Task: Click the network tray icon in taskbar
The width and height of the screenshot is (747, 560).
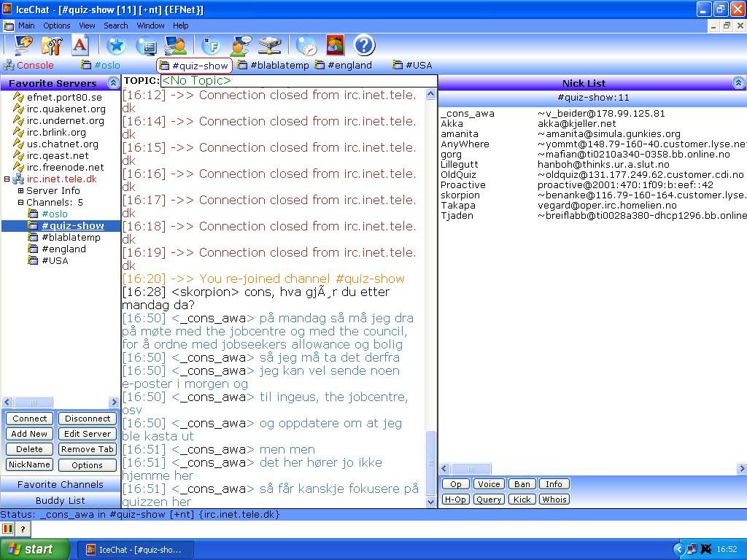Action: coord(692,549)
